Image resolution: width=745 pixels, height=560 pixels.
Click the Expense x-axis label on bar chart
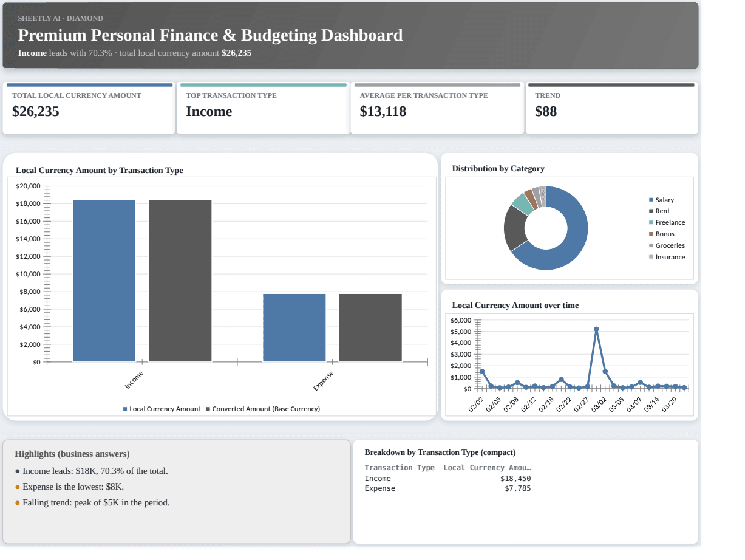point(323,380)
